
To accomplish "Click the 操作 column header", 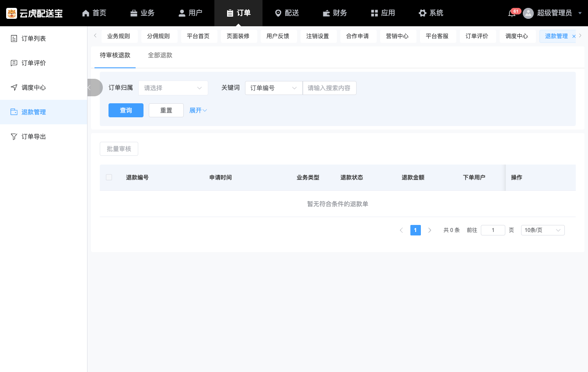I will (x=517, y=178).
